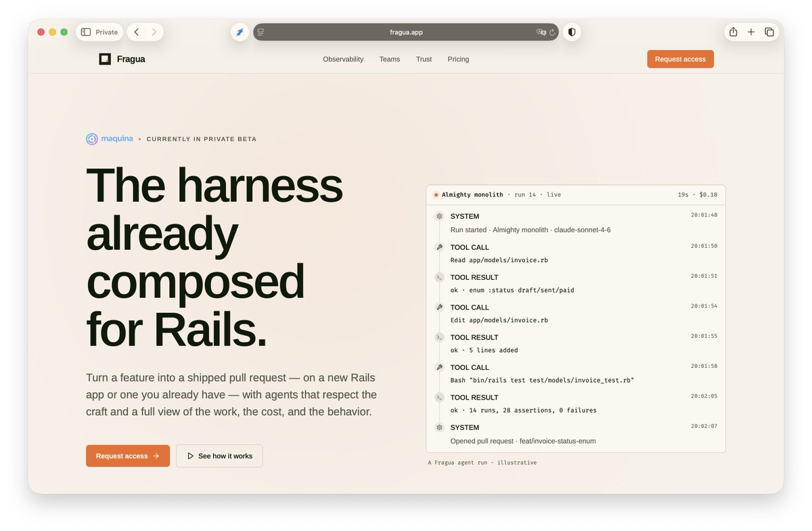Click the Edit app/models/invoice.rb line
812x531 pixels.
coord(499,320)
